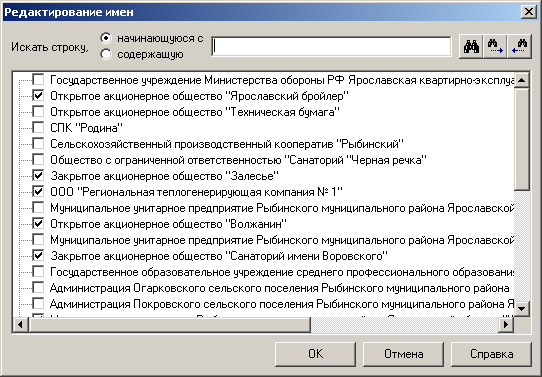This screenshot has width=542, height=377.
Task: Check the "Техническая бумага" checkbox
Action: pyautogui.click(x=38, y=112)
